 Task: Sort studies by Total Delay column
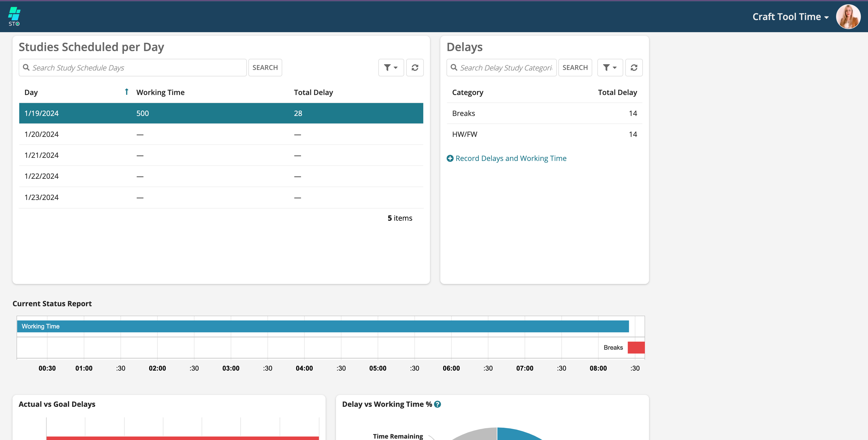coord(313,92)
